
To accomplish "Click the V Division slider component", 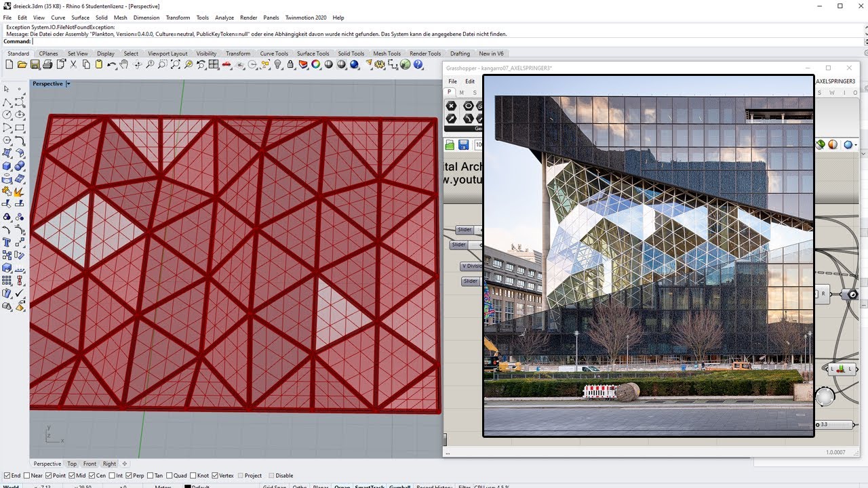I will (471, 266).
